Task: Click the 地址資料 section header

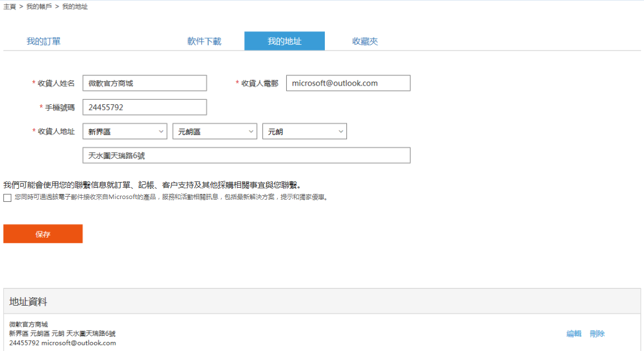Action: [28, 302]
